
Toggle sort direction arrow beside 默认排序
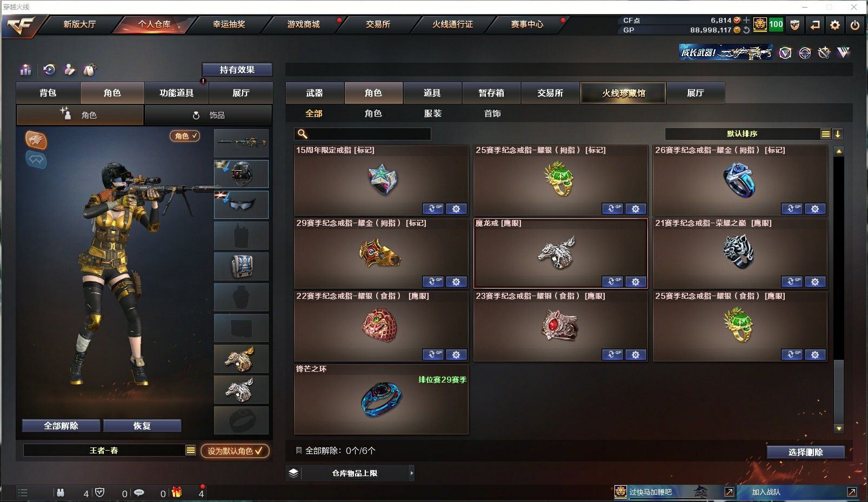point(838,134)
